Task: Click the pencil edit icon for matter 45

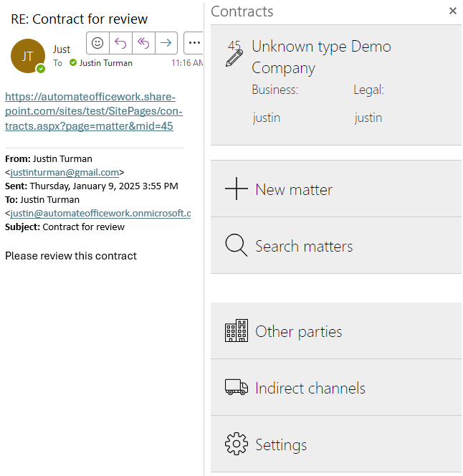Action: click(234, 57)
